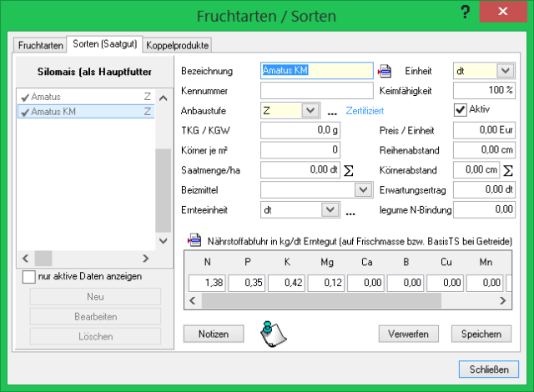Screen dimensions: 534x392
Task: Click the Körnerabstand field
Action: pyautogui.click(x=476, y=170)
